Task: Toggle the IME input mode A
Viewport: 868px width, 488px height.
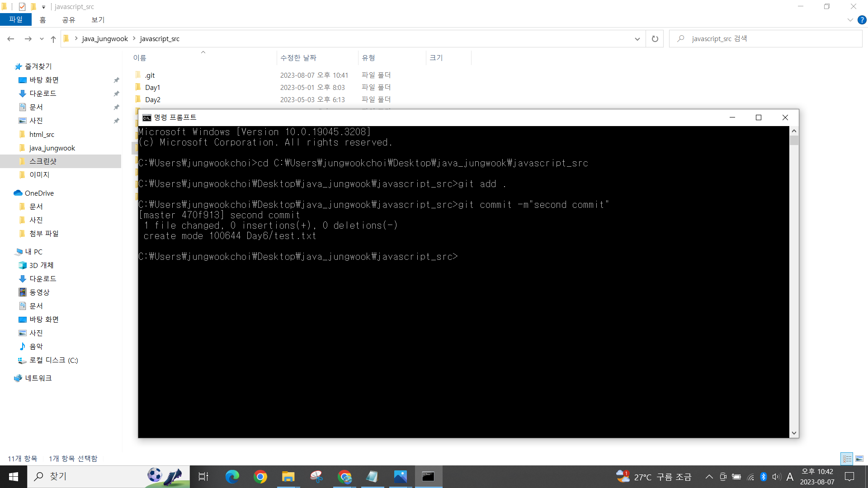Action: pyautogui.click(x=790, y=477)
